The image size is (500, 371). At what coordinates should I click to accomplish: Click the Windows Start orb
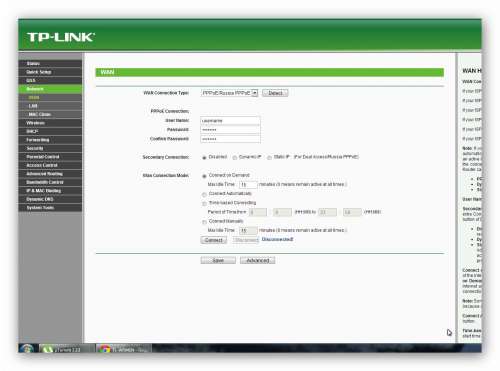pos(27,349)
